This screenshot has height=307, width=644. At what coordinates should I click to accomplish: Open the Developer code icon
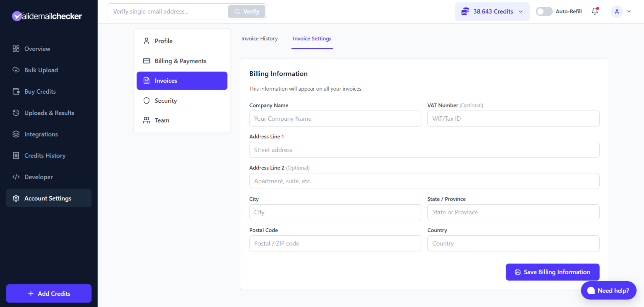[16, 177]
